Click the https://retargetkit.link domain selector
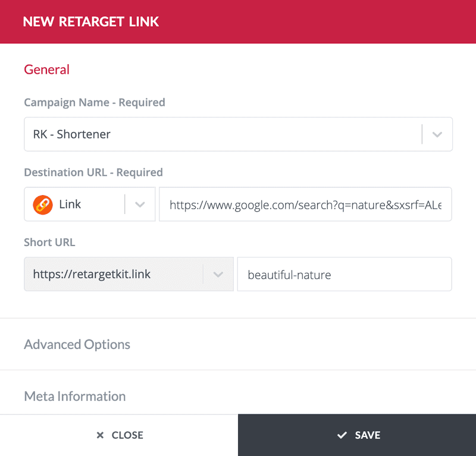Image resolution: width=476 pixels, height=456 pixels. 129,274
